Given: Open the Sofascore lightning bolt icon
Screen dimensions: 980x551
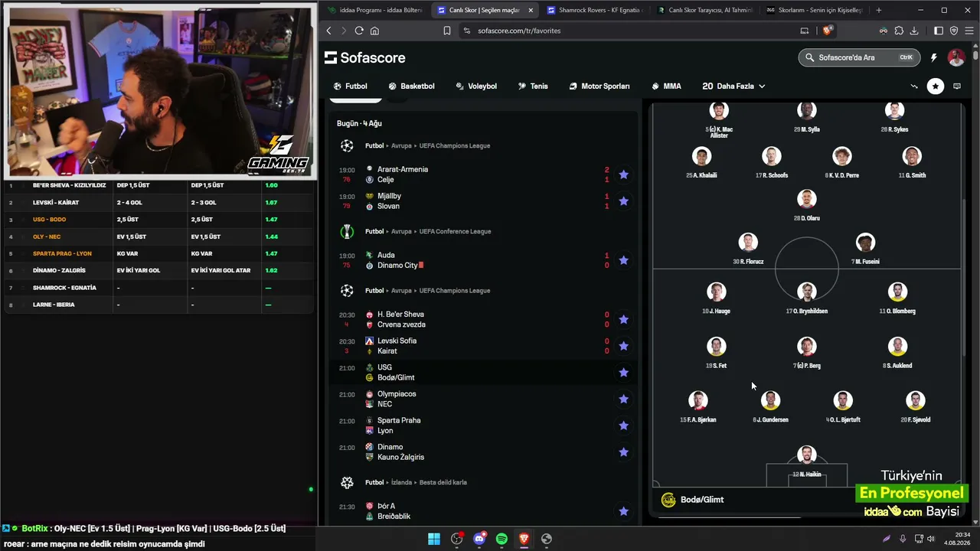Looking at the screenshot, I should pos(933,57).
